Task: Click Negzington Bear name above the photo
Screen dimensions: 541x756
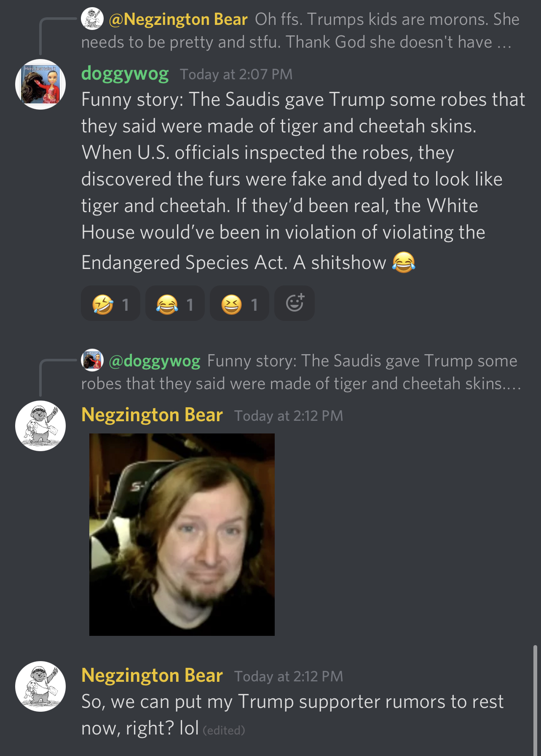Action: [x=152, y=415]
